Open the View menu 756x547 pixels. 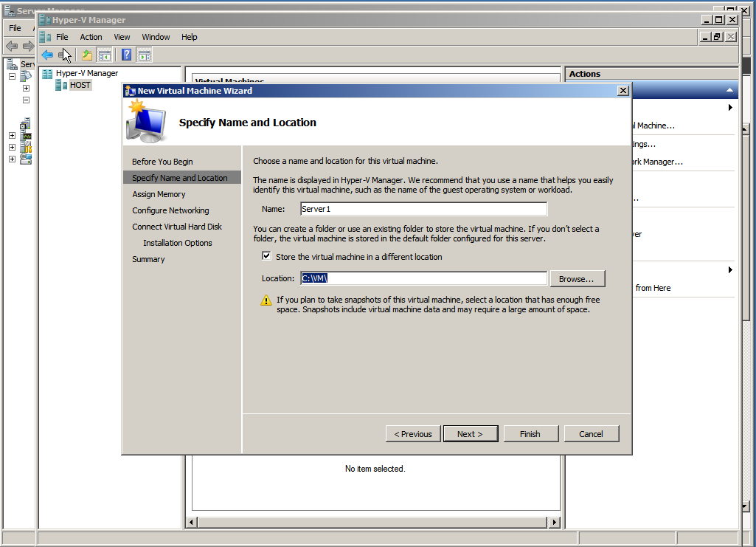tap(122, 37)
